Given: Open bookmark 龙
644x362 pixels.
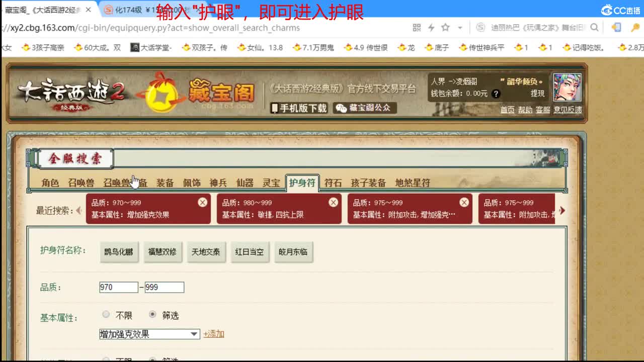Looking at the screenshot, I should [406, 48].
